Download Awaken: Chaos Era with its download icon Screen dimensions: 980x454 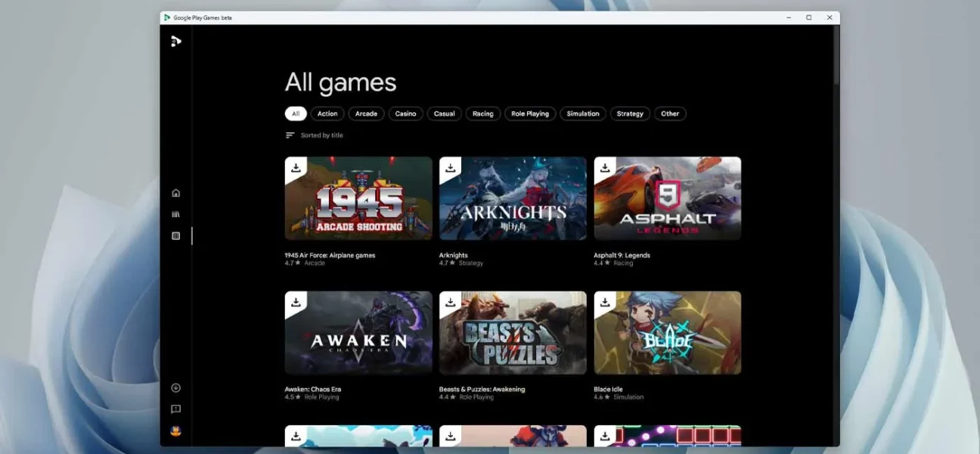(295, 301)
